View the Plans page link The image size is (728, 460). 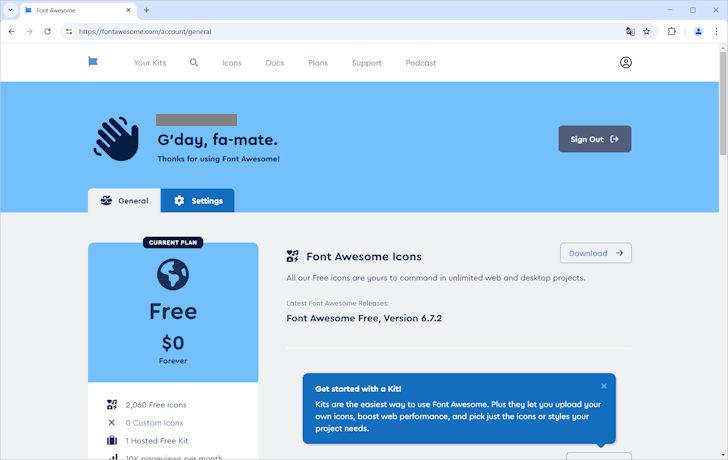tap(318, 63)
